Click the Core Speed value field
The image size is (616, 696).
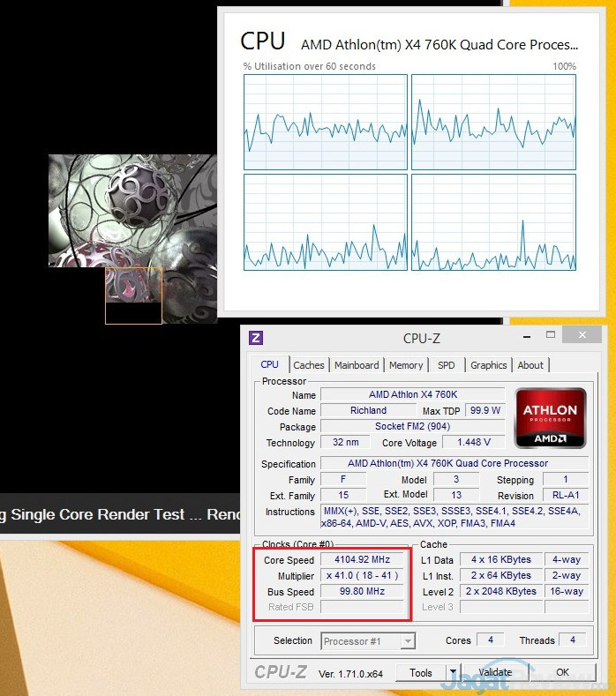362,559
